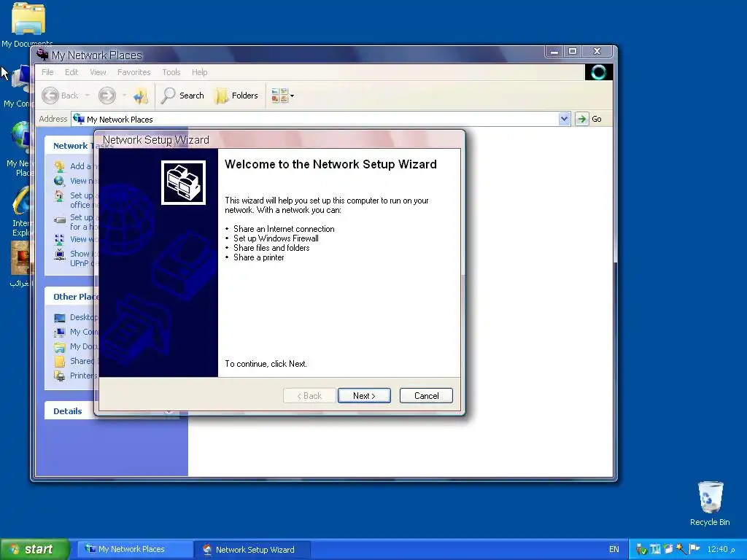
Task: Open My Documents desktop icon
Action: click(27, 25)
